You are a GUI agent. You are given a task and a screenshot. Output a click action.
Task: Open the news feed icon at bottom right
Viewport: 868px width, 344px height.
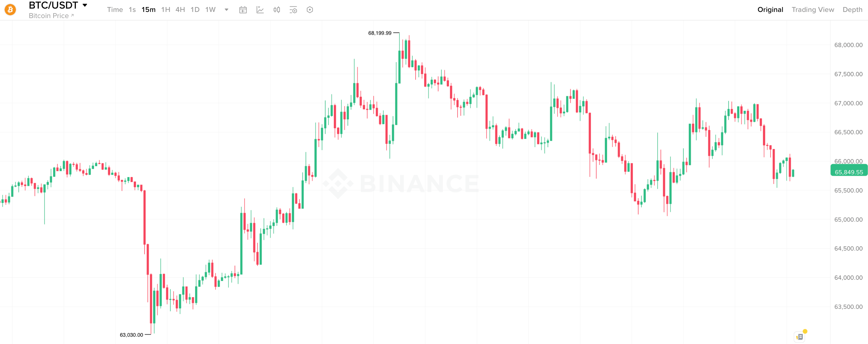click(800, 337)
